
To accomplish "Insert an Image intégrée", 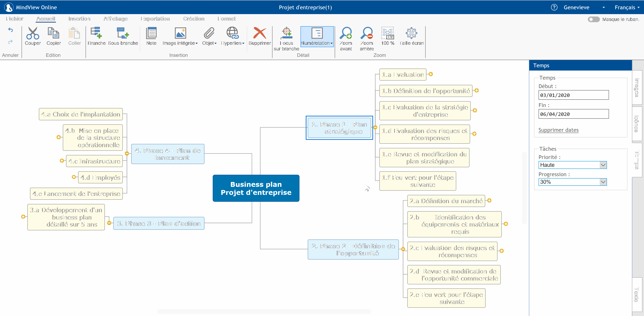I will [x=180, y=36].
